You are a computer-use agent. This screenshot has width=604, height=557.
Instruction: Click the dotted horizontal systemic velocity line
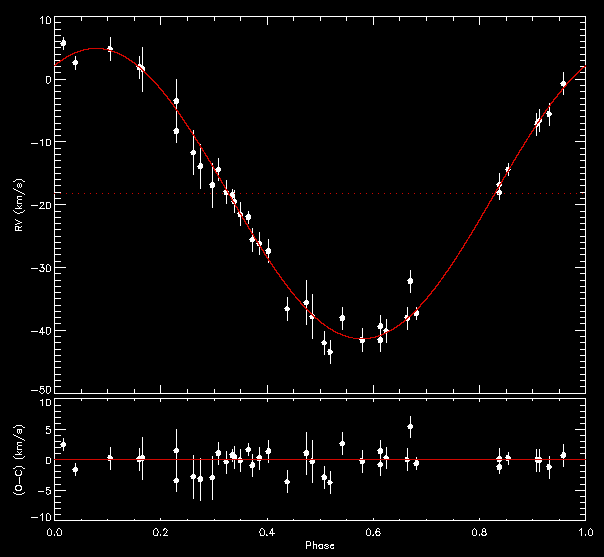(x=300, y=193)
